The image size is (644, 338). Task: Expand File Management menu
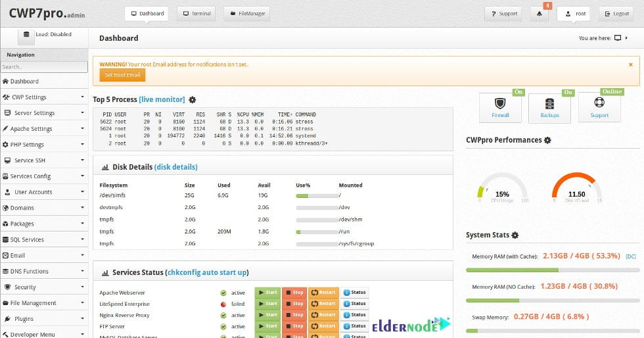click(45, 302)
